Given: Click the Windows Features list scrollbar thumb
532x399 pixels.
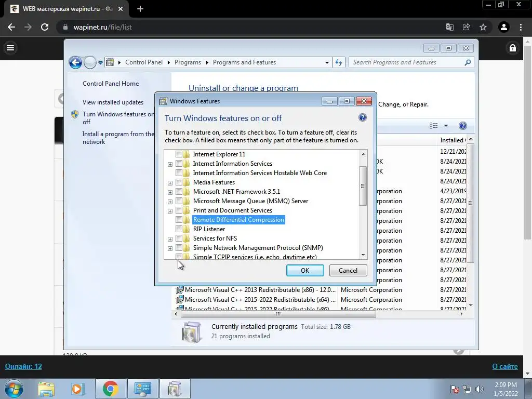Looking at the screenshot, I should [363, 186].
